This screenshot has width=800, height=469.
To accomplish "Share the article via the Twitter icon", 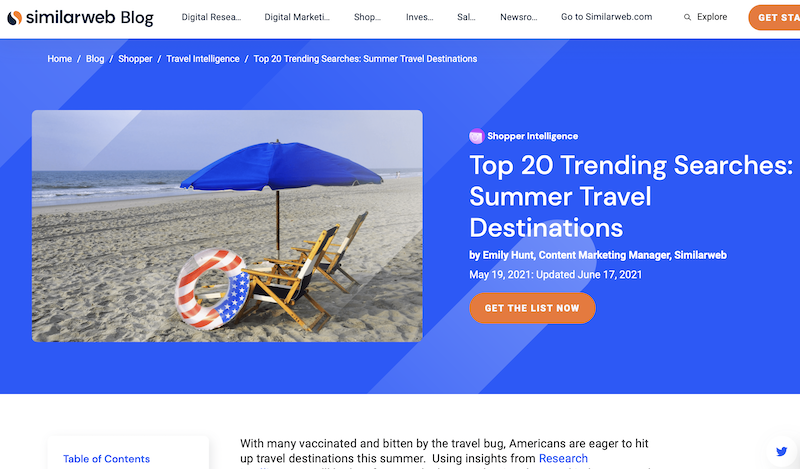I will point(781,451).
